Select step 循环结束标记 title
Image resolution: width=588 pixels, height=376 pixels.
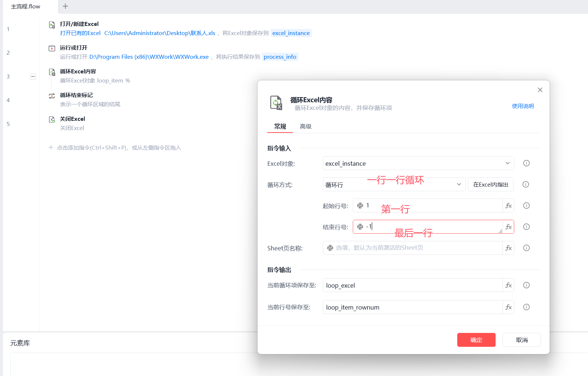click(x=76, y=95)
